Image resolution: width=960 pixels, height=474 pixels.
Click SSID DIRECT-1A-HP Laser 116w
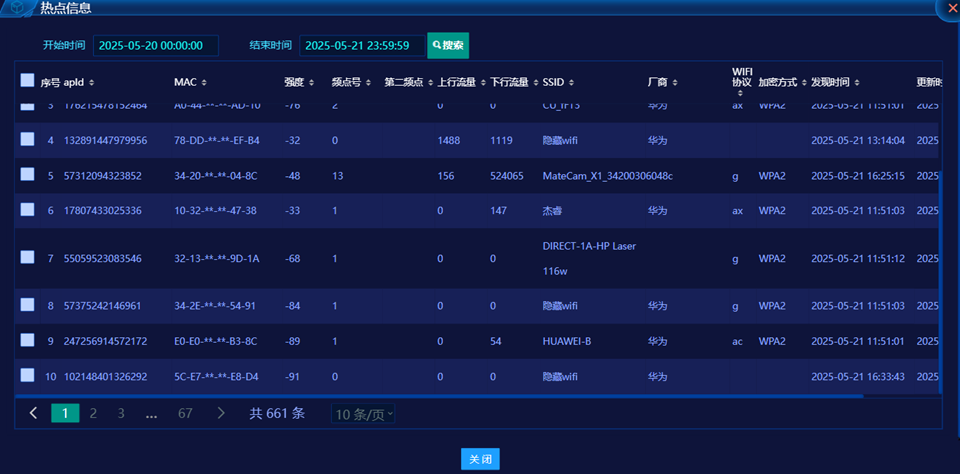pyautogui.click(x=589, y=258)
